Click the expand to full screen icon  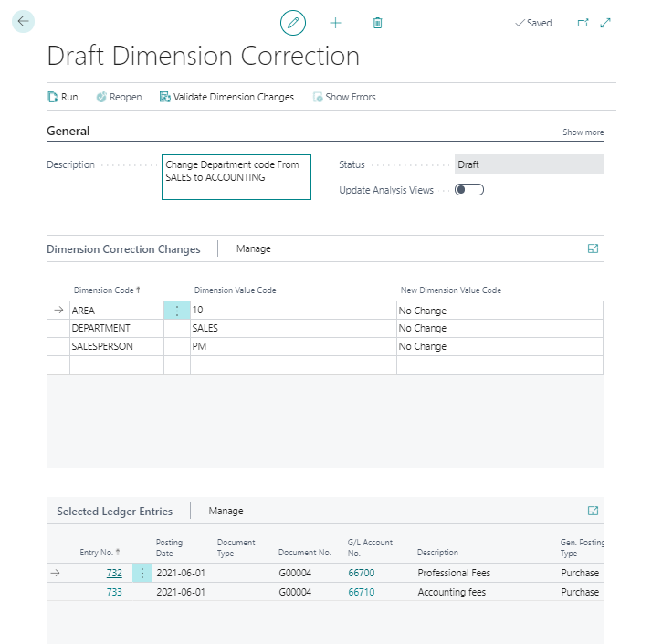coord(605,23)
